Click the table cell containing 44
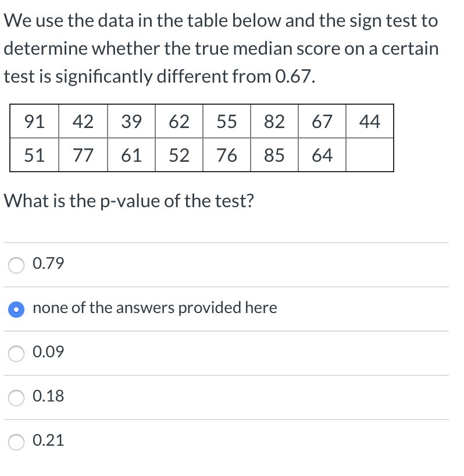This screenshot has width=464, height=476. (x=370, y=122)
